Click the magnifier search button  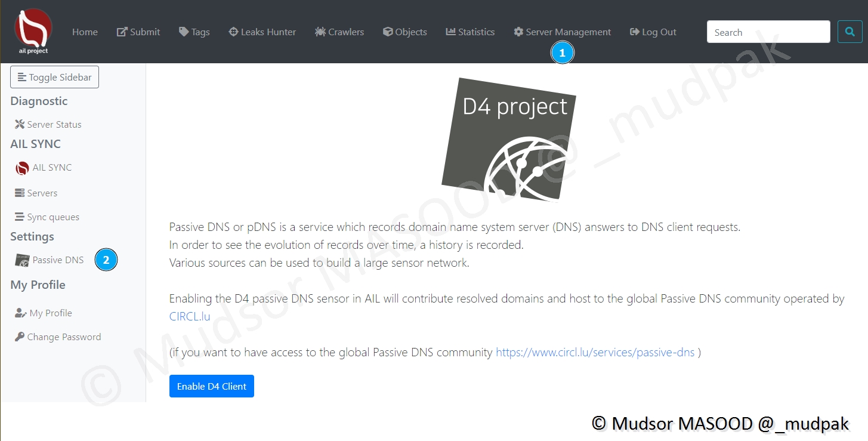click(x=850, y=32)
